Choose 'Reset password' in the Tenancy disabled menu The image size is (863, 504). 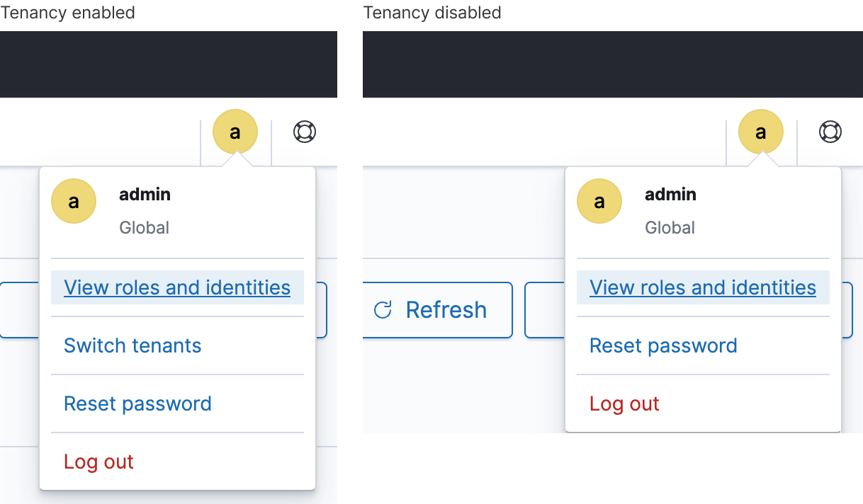point(662,345)
